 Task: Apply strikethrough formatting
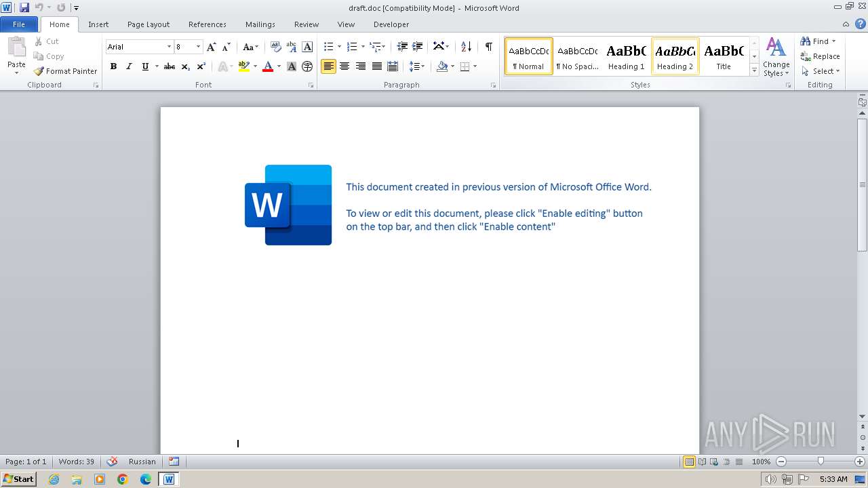pyautogui.click(x=170, y=66)
